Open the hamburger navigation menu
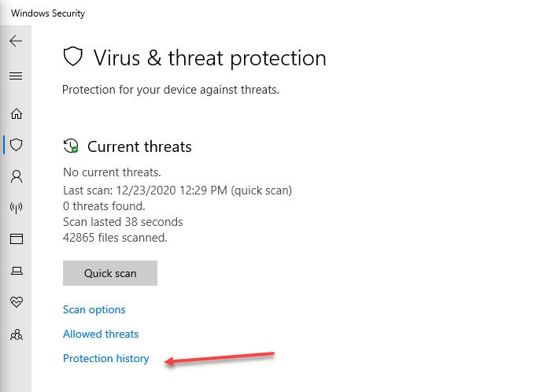This screenshot has height=392, width=551. pyautogui.click(x=16, y=76)
